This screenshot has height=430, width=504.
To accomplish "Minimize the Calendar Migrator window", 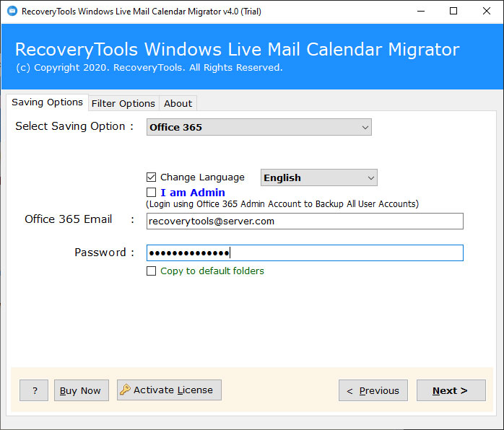I will click(x=421, y=12).
